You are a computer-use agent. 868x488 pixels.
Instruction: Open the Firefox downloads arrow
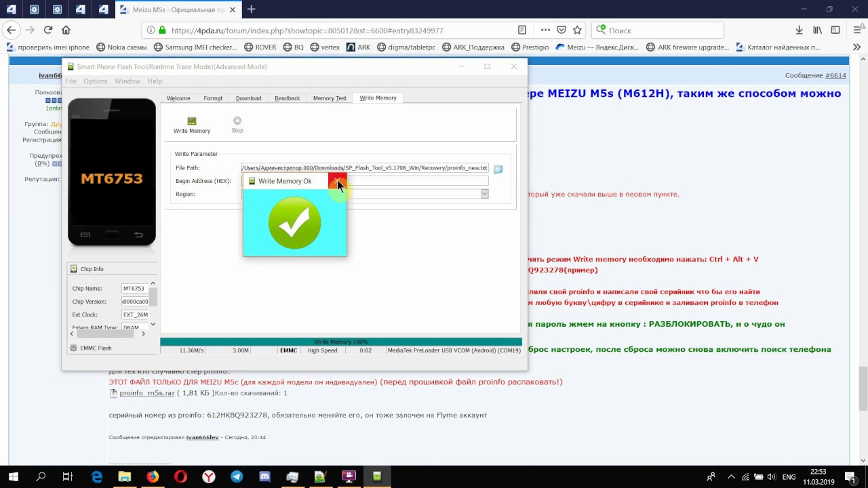click(800, 30)
